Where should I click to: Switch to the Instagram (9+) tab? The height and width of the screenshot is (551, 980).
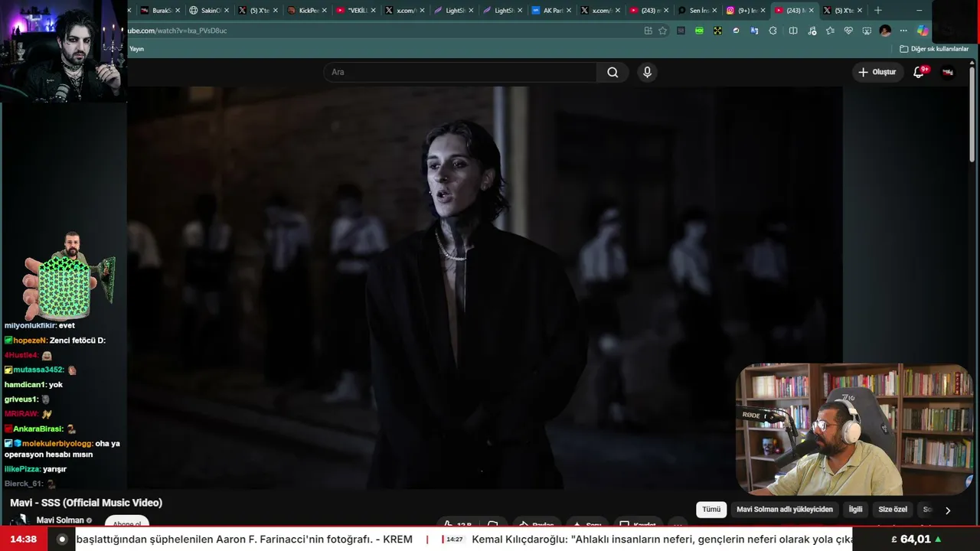click(x=746, y=11)
